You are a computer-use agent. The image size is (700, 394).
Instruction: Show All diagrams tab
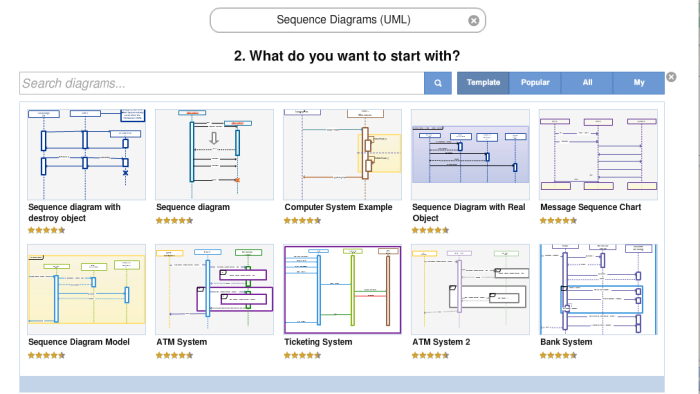click(x=587, y=83)
